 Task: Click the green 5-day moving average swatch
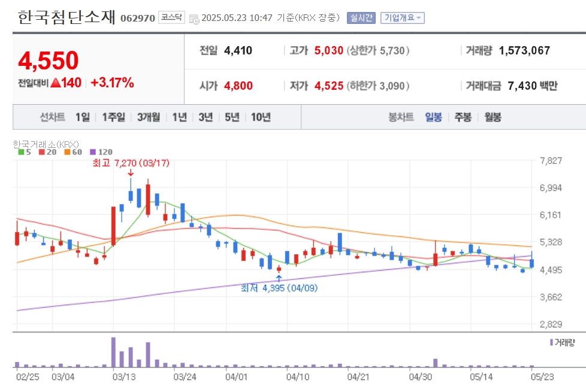[x=22, y=152]
